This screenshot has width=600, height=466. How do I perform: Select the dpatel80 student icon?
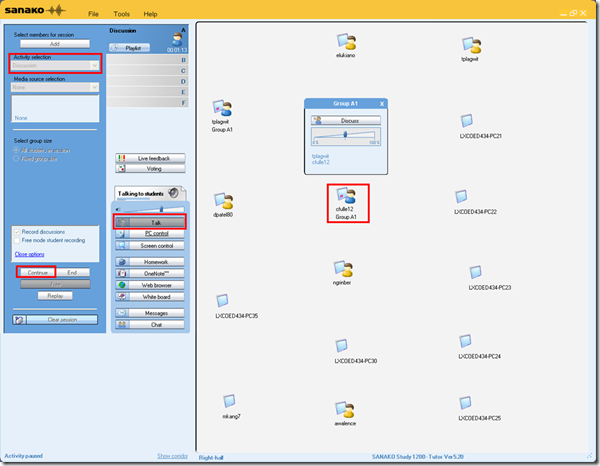[x=223, y=200]
